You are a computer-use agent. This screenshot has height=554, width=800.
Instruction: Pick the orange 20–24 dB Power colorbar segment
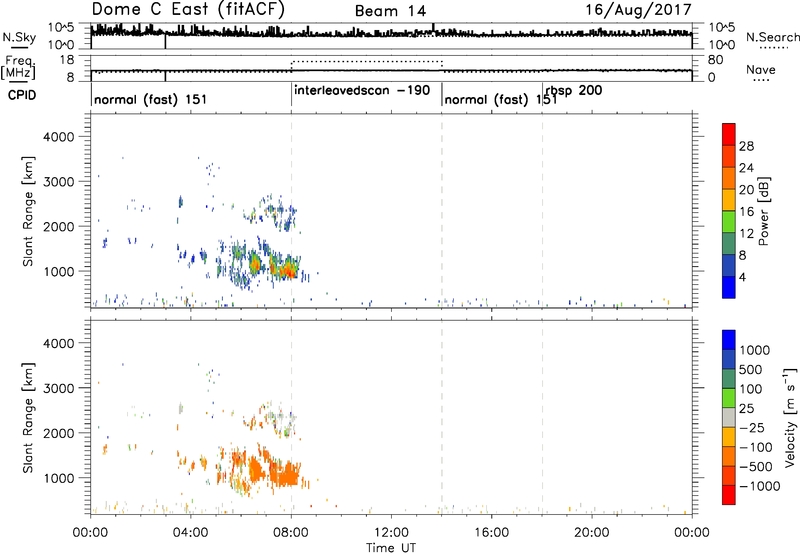coord(729,178)
